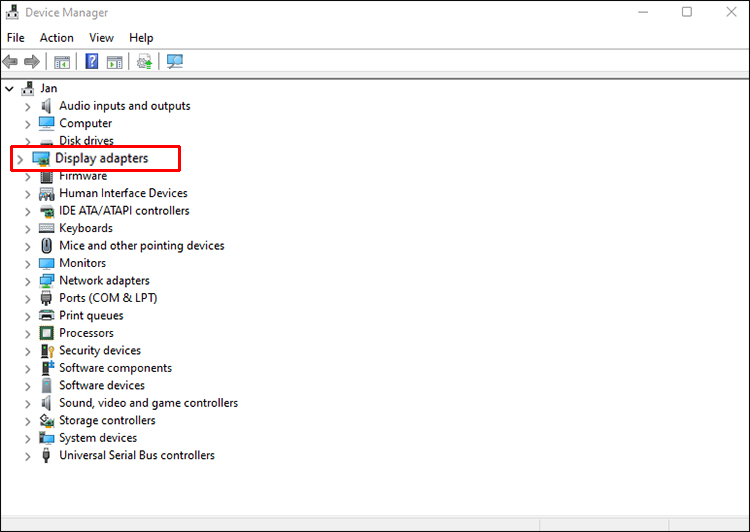750x532 pixels.
Task: Minimize the Device Manager window
Action: pyautogui.click(x=643, y=12)
